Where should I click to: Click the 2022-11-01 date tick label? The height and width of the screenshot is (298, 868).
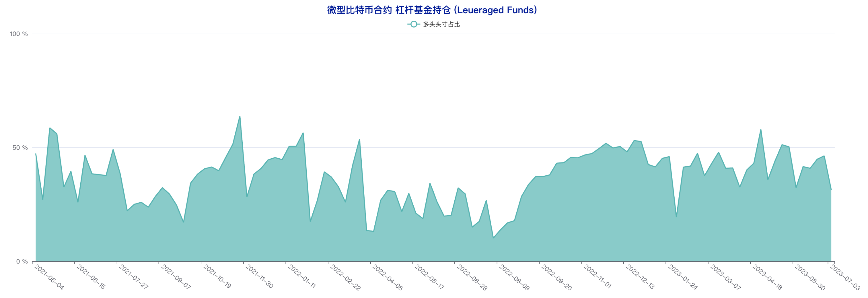(598, 277)
